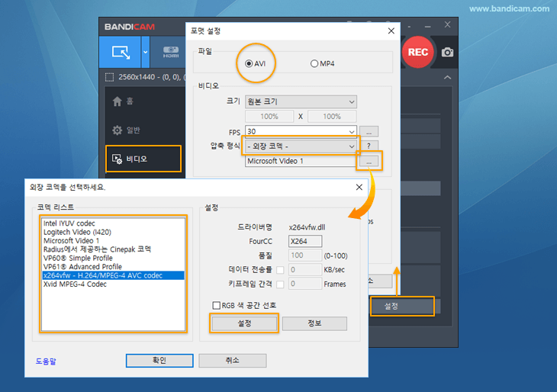Click the 확인 (OK) button in codec dialog
The width and height of the screenshot is (557, 392).
tap(159, 360)
